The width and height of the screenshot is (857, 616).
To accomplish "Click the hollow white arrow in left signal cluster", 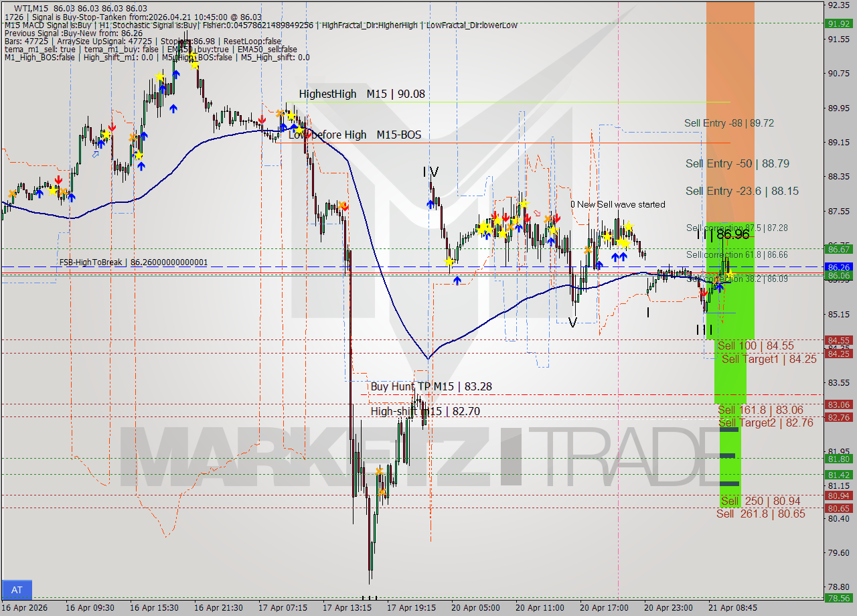I will click(x=94, y=155).
